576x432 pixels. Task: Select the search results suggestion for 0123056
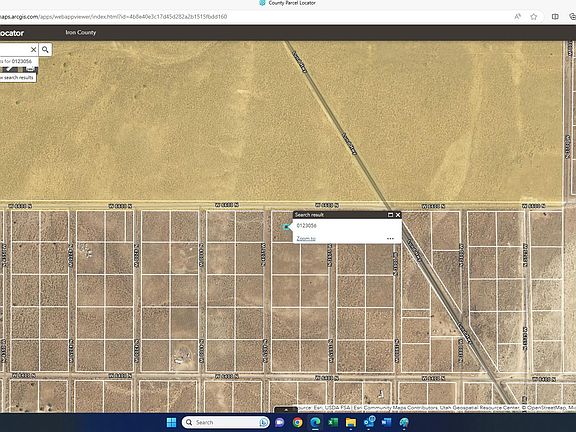(x=18, y=61)
